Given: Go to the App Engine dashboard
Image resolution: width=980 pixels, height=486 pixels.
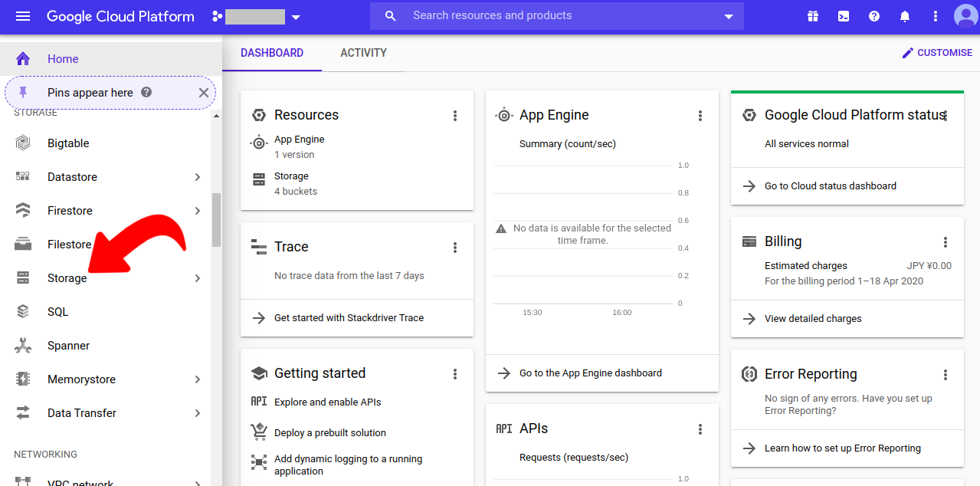Looking at the screenshot, I should click(591, 373).
